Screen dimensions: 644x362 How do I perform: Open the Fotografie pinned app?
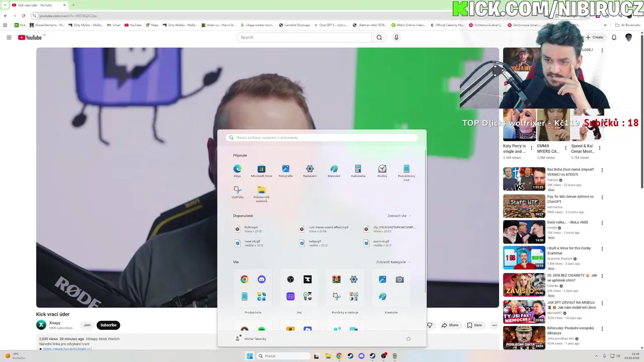pyautogui.click(x=286, y=171)
